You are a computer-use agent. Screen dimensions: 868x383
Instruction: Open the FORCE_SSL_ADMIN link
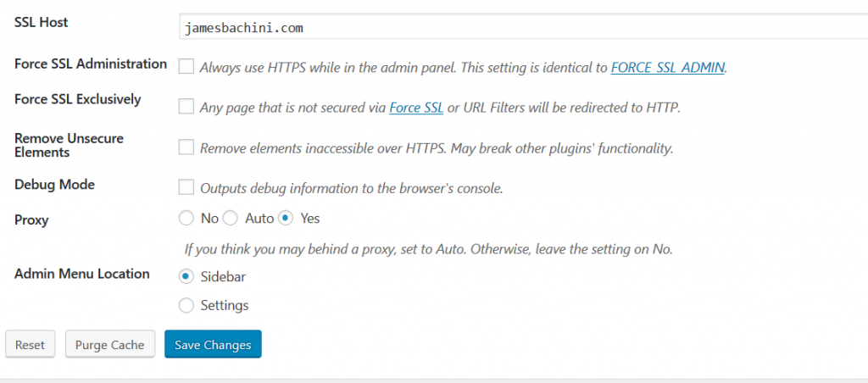[x=668, y=68]
